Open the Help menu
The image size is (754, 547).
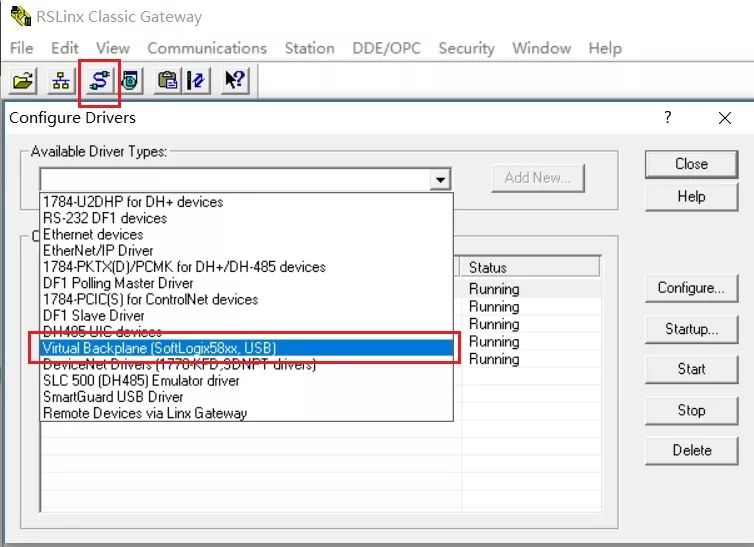click(x=605, y=48)
